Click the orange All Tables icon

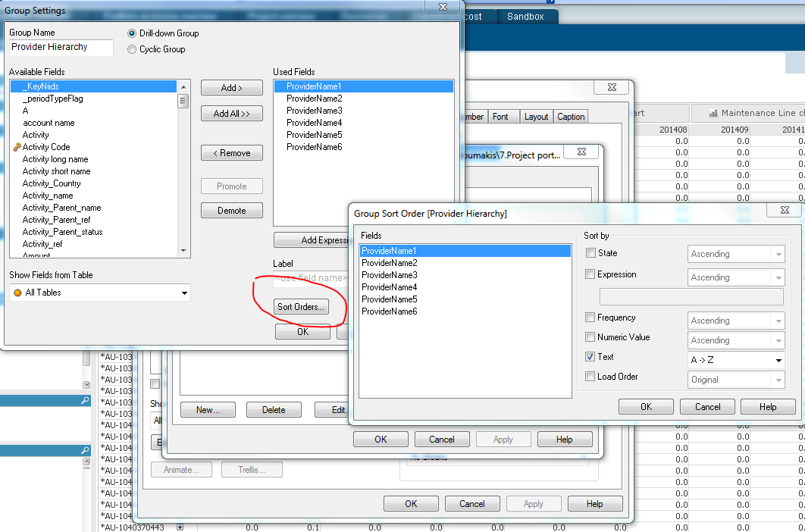tap(17, 293)
